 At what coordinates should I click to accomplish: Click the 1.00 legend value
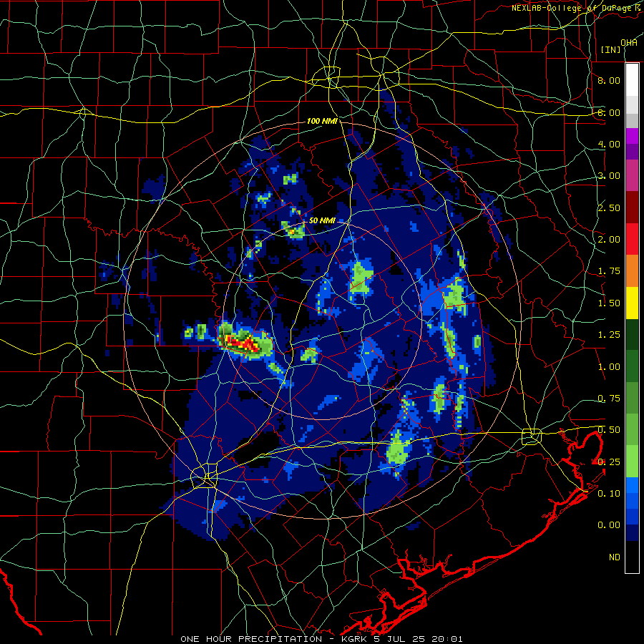click(609, 367)
